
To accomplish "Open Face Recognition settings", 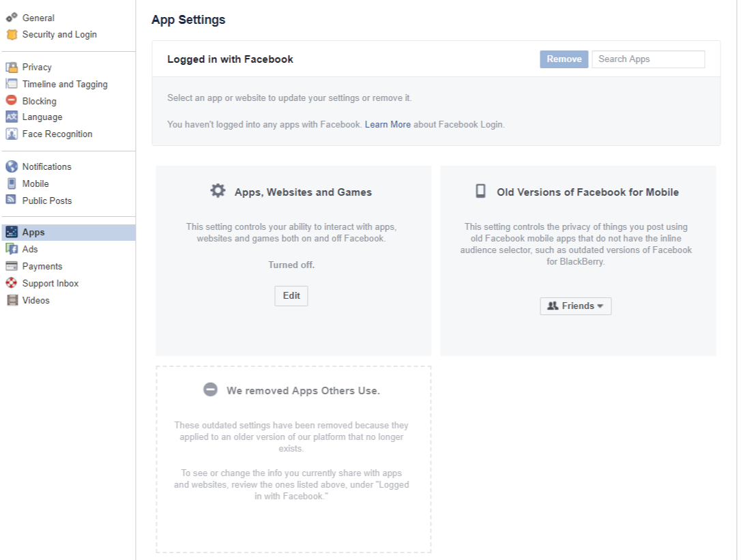I will (x=57, y=134).
